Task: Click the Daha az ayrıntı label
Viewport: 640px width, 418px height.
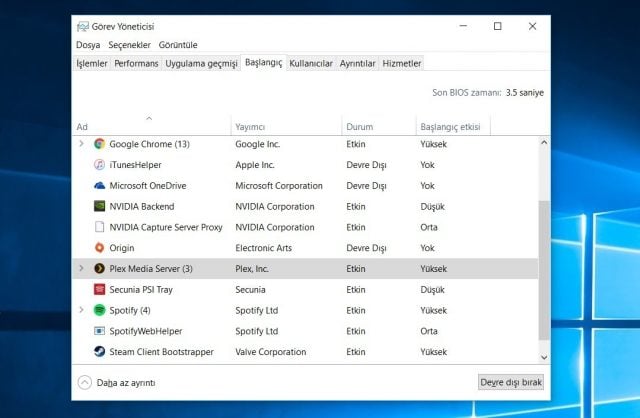Action: 126,383
